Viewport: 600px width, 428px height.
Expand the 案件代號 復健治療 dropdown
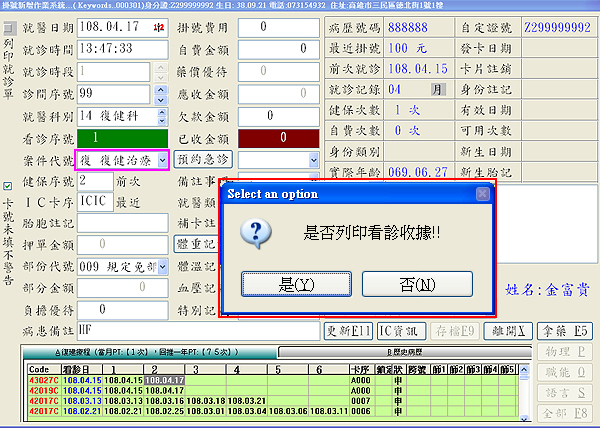[162, 160]
